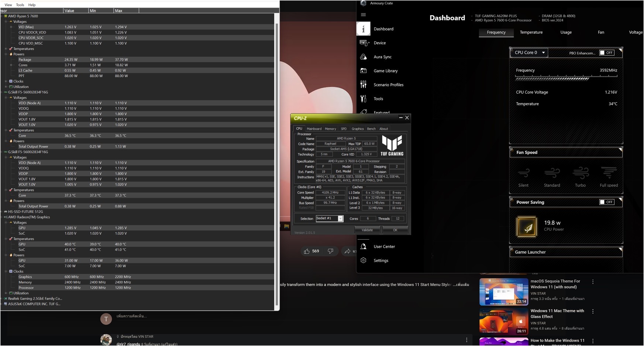The image size is (644, 346).
Task: Collapse the AMD Ryzen 5 7600 Powers node
Action: tap(6, 54)
